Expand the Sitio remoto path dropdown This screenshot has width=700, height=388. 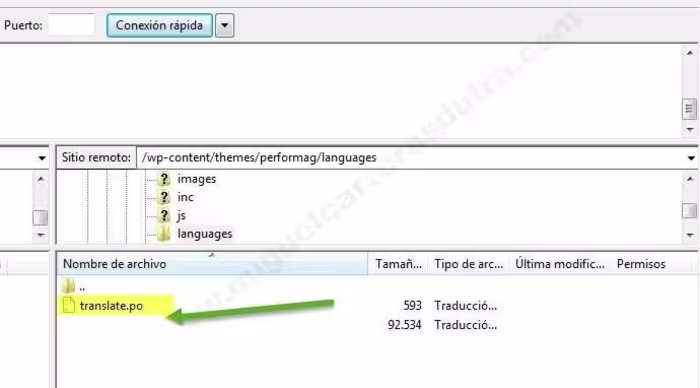click(691, 158)
